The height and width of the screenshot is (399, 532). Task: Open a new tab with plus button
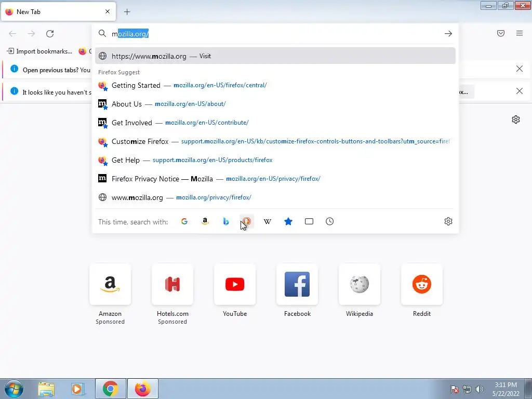click(127, 12)
